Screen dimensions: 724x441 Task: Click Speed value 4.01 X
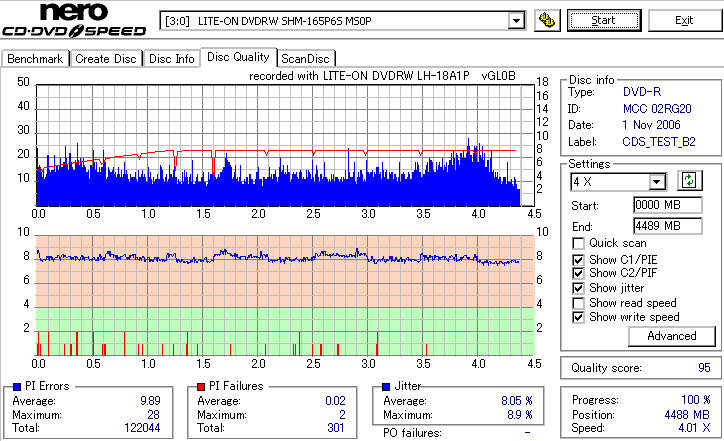694,428
